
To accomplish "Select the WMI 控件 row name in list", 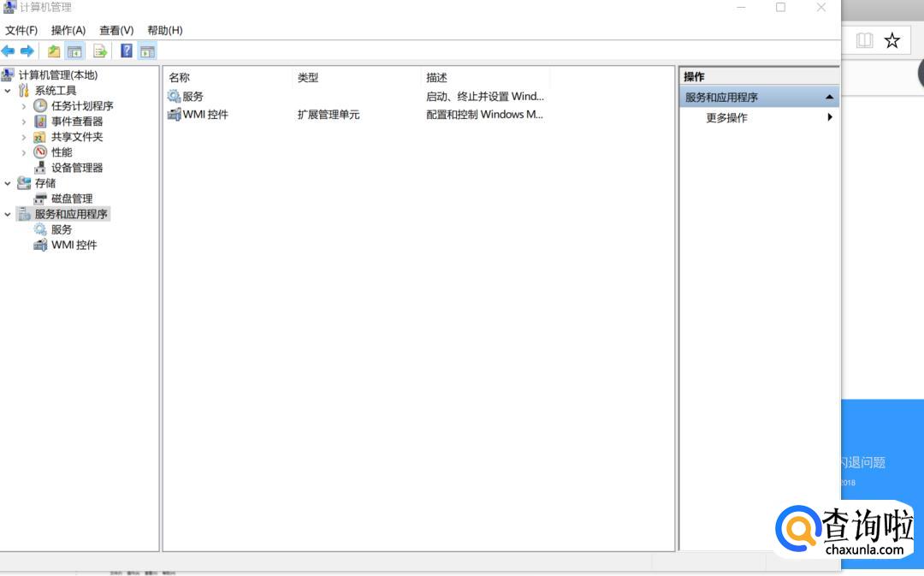I will coord(205,115).
